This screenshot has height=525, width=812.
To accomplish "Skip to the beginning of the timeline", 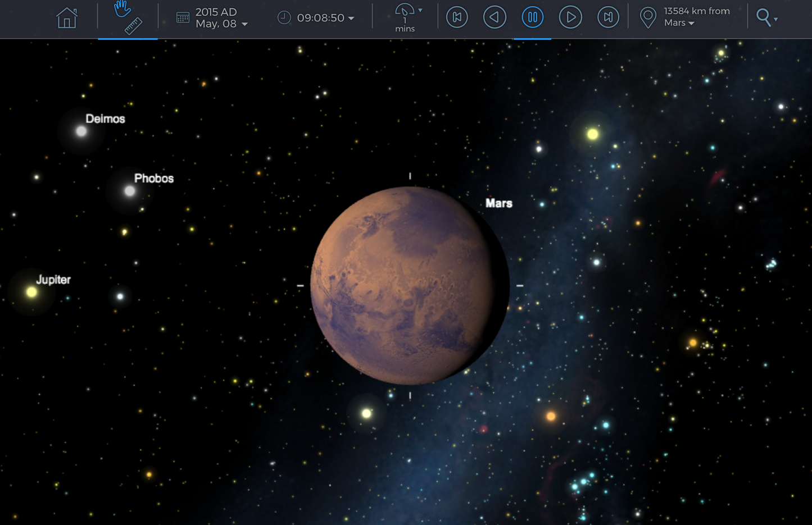I will point(457,17).
